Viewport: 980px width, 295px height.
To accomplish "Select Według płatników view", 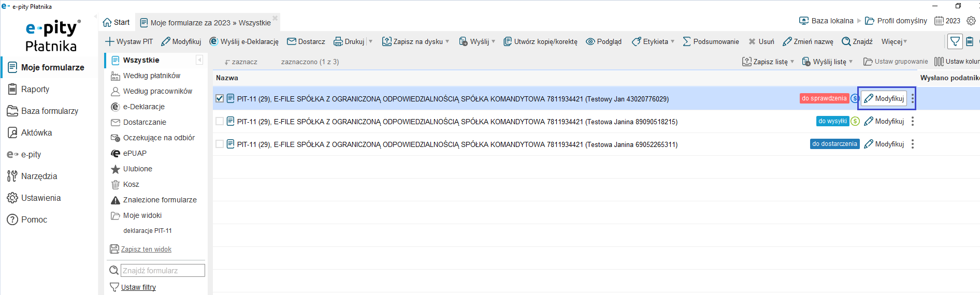I will [x=151, y=76].
